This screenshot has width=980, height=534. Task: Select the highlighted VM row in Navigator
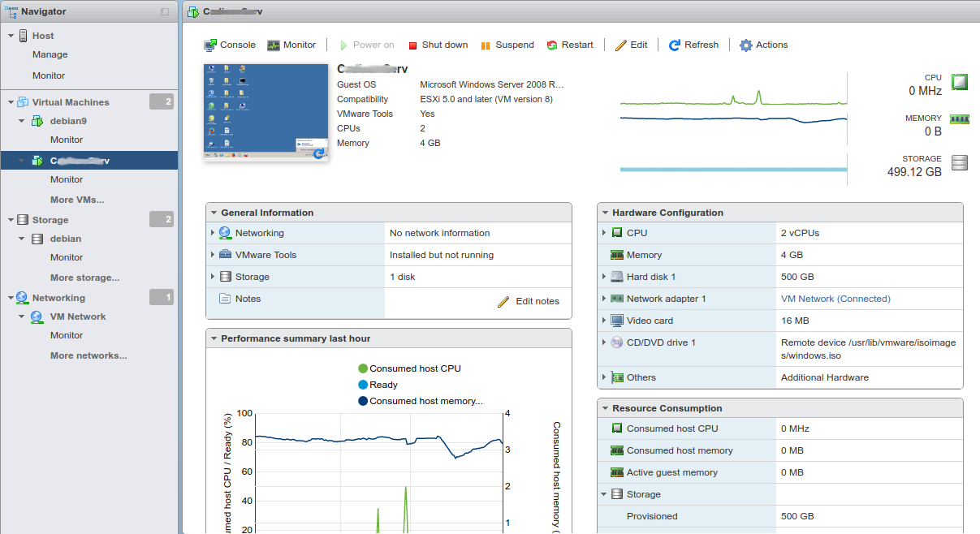tap(89, 161)
